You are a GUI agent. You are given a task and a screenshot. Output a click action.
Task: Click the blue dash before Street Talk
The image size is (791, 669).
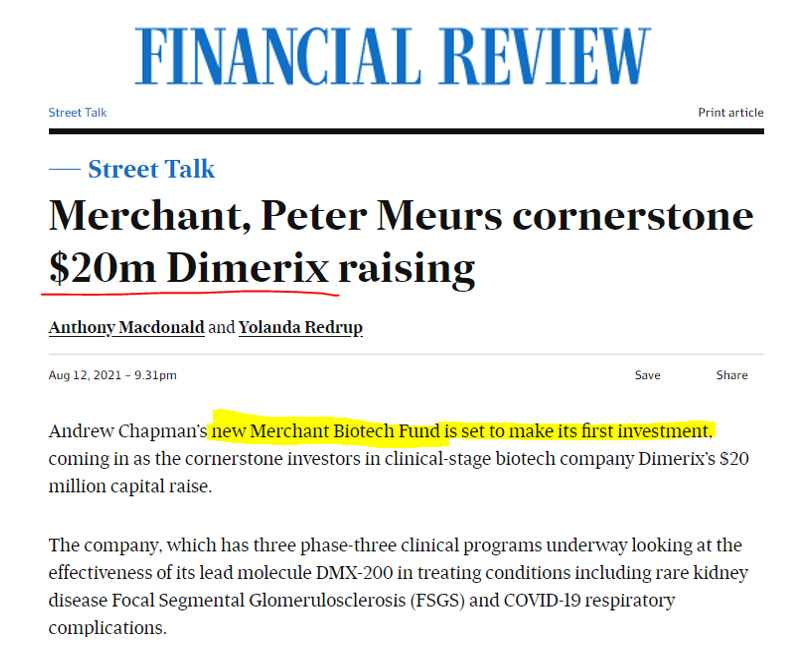[65, 170]
